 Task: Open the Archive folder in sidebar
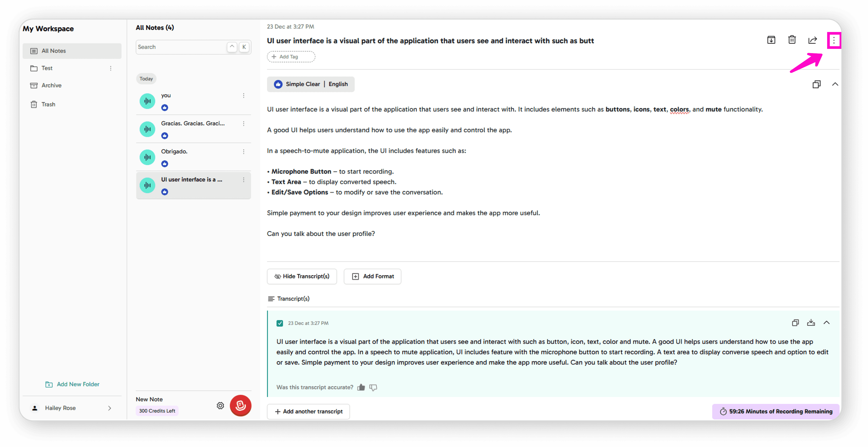[51, 85]
